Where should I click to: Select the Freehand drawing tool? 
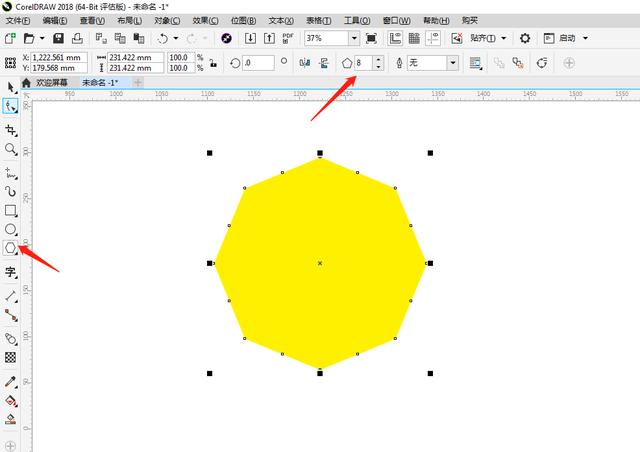tap(10, 173)
